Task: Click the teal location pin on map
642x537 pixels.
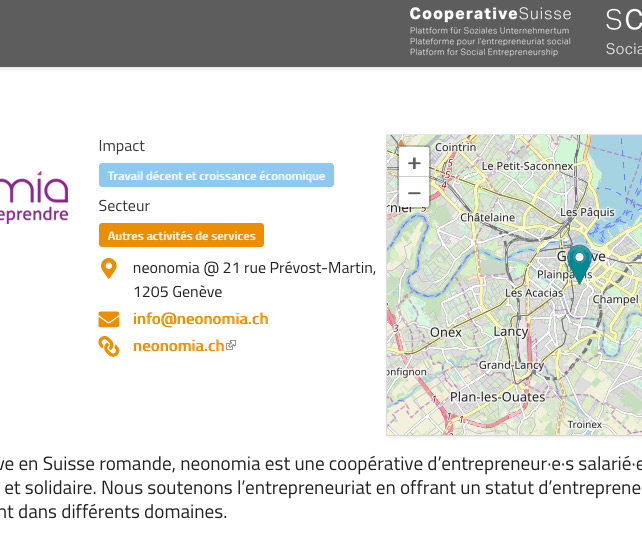Action: click(x=579, y=264)
